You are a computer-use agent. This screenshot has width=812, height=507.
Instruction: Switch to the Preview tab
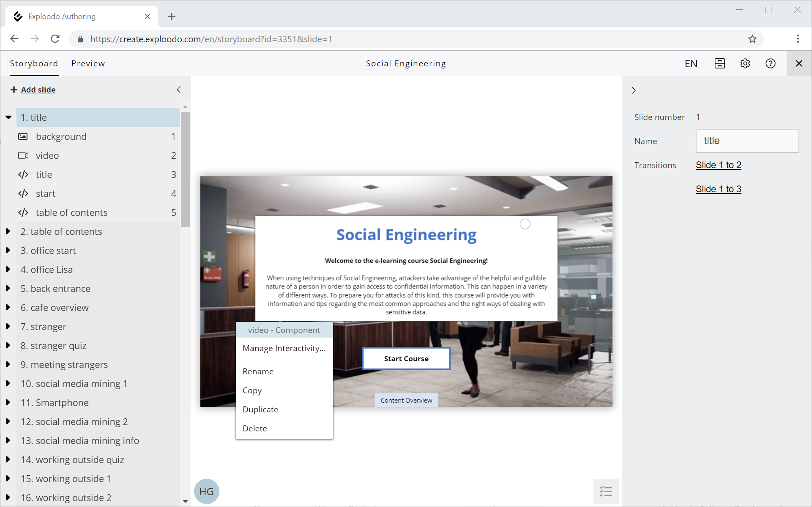[x=88, y=63]
